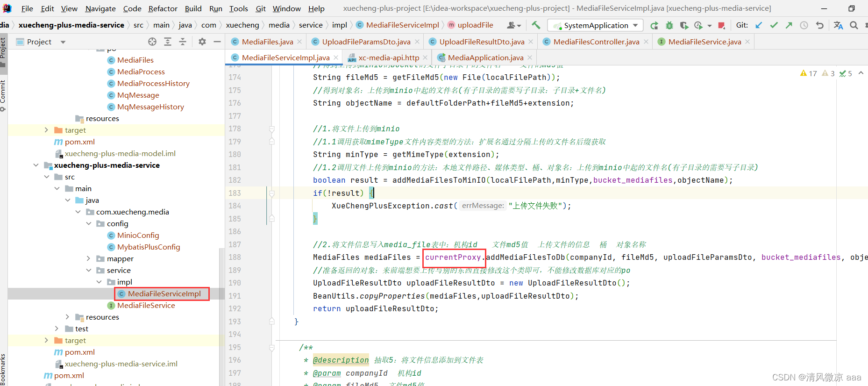The image size is (868, 386).
Task: Open the SystemApplication run configuration dropdown
Action: pos(595,25)
